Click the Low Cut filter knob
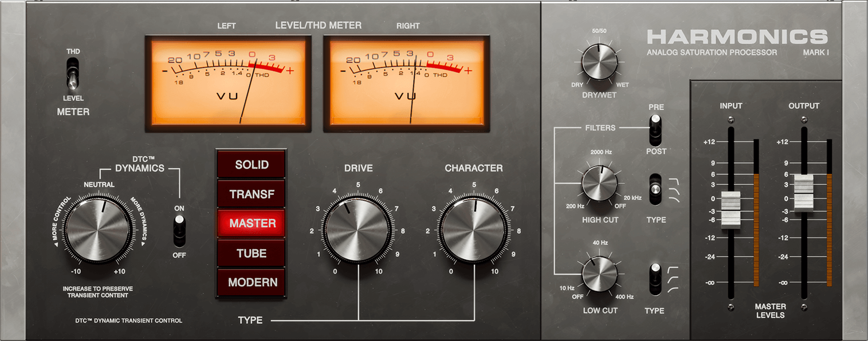Viewport: 868px width, 341px height. click(x=599, y=274)
